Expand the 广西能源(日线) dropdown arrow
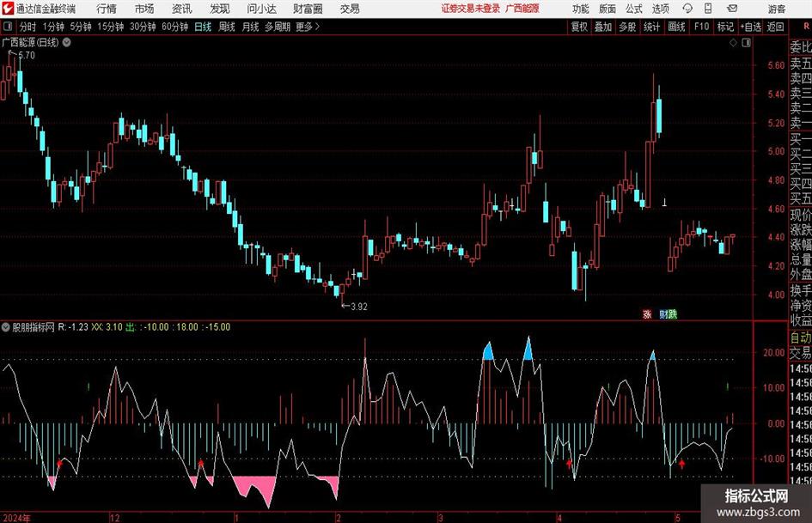 coord(67,42)
